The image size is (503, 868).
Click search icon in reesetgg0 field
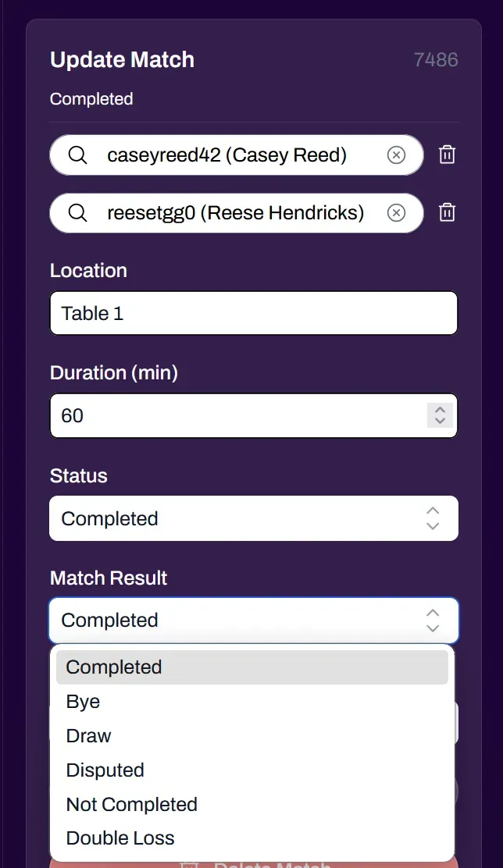[x=77, y=213]
